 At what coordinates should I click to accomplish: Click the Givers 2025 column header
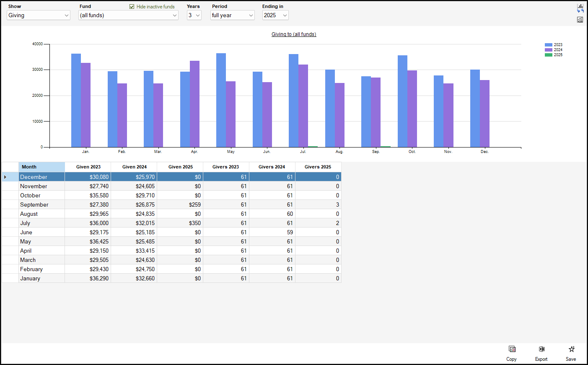pos(318,167)
